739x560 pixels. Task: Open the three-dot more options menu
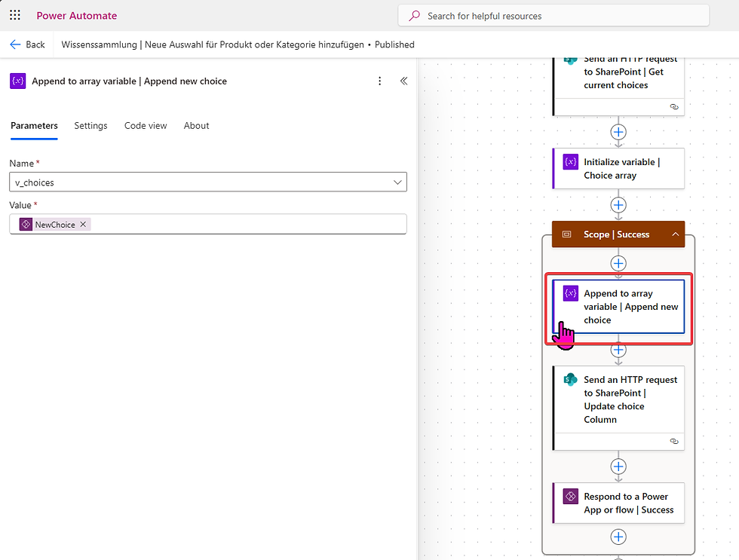pyautogui.click(x=379, y=81)
